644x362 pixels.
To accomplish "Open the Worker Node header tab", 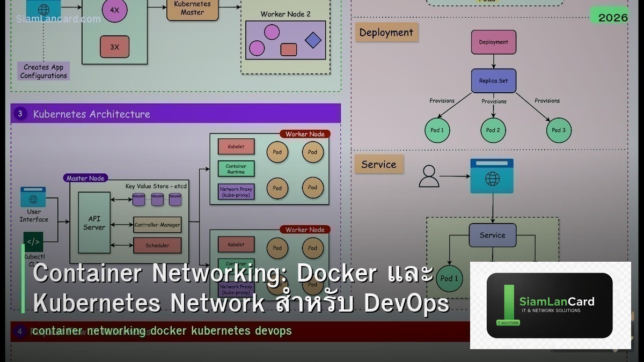I will coord(305,134).
